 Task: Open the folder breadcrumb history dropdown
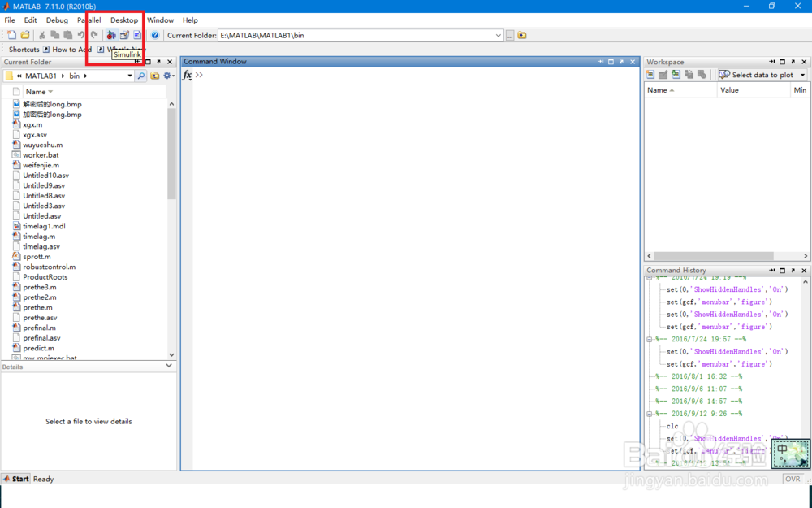click(x=129, y=76)
